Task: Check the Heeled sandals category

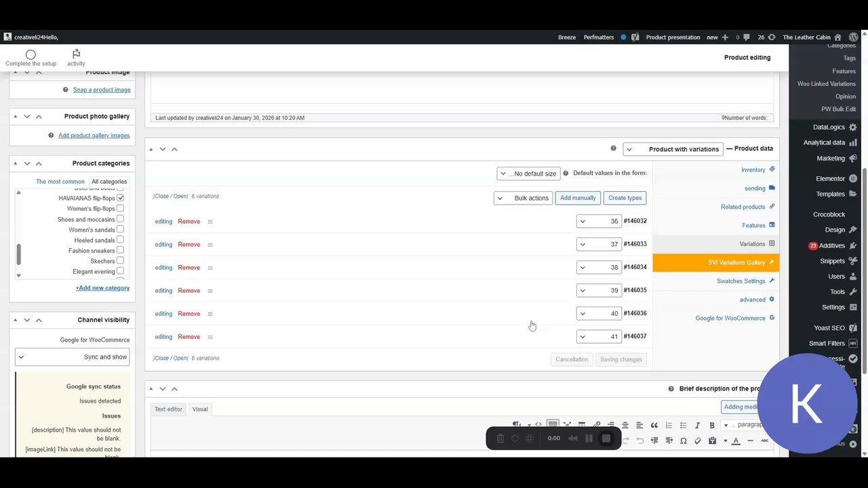Action: pyautogui.click(x=120, y=240)
